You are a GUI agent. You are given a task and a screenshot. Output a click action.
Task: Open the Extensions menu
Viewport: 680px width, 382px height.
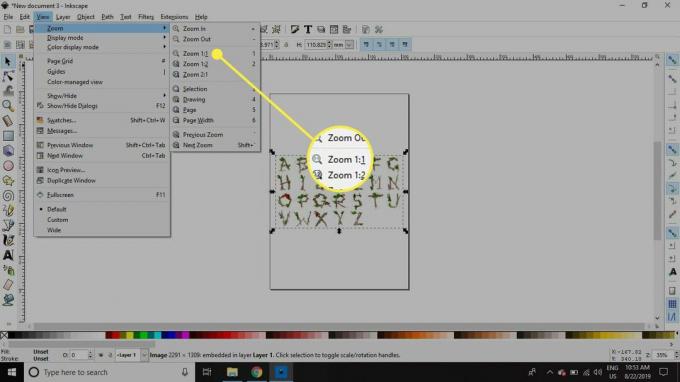pyautogui.click(x=174, y=17)
